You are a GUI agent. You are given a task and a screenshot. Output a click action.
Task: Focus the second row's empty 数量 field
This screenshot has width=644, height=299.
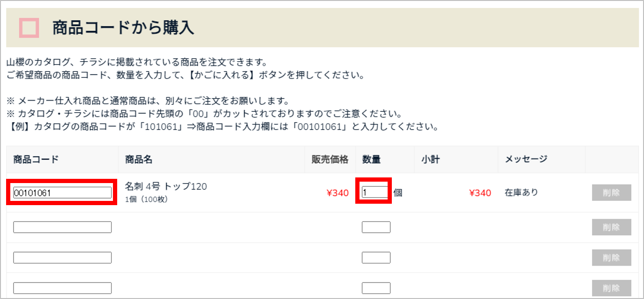(376, 227)
